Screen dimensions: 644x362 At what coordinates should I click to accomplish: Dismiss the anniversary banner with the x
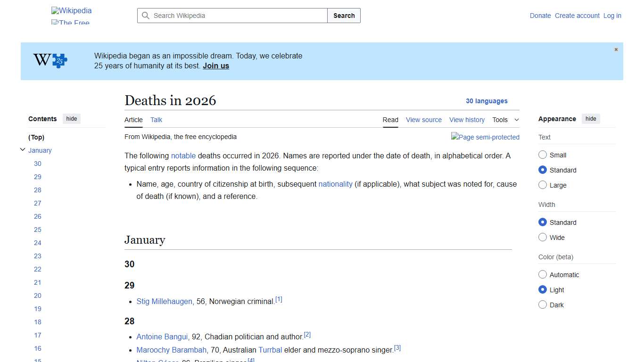(x=616, y=49)
